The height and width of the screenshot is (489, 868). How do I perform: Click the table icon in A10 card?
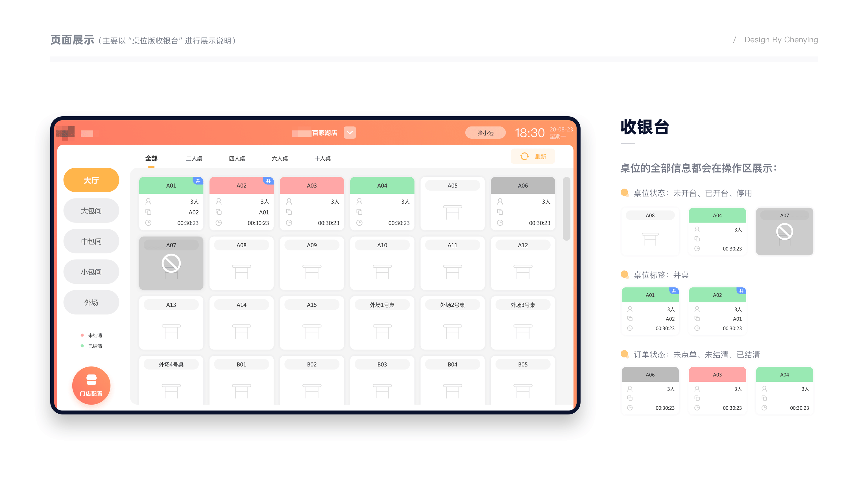point(382,272)
